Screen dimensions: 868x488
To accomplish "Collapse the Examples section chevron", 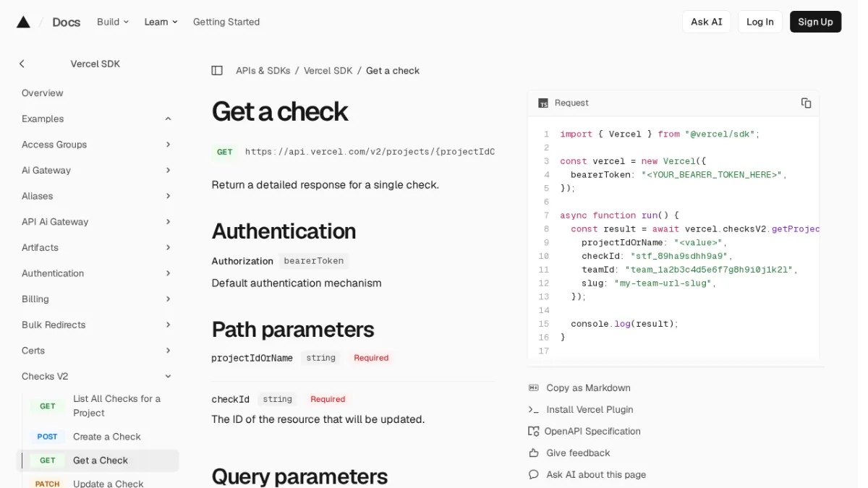I will [x=168, y=119].
